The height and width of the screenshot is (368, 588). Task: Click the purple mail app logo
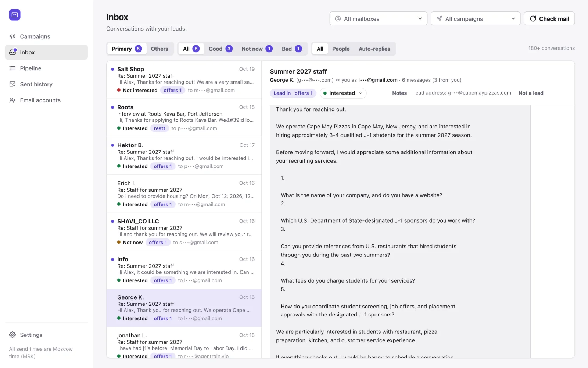[15, 15]
